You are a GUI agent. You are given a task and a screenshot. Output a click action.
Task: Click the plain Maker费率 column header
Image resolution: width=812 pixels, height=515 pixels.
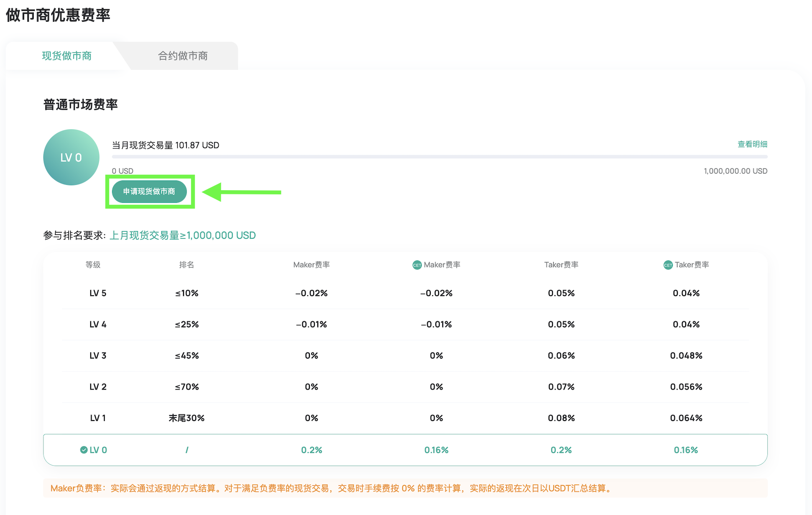[312, 265]
